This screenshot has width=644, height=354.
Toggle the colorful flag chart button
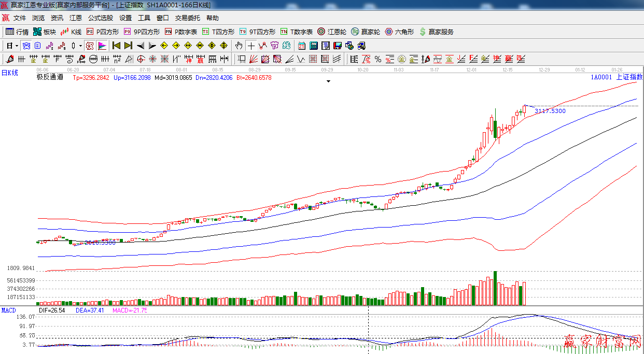(x=102, y=46)
